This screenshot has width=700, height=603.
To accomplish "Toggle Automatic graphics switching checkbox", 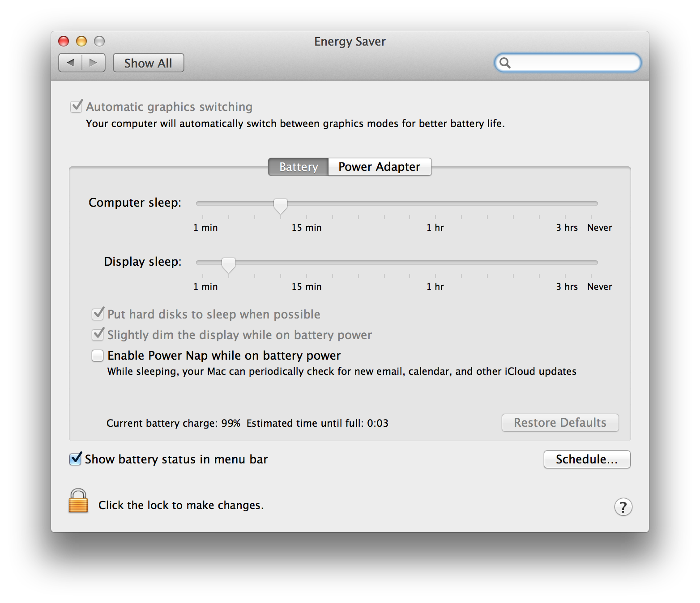I will (77, 106).
